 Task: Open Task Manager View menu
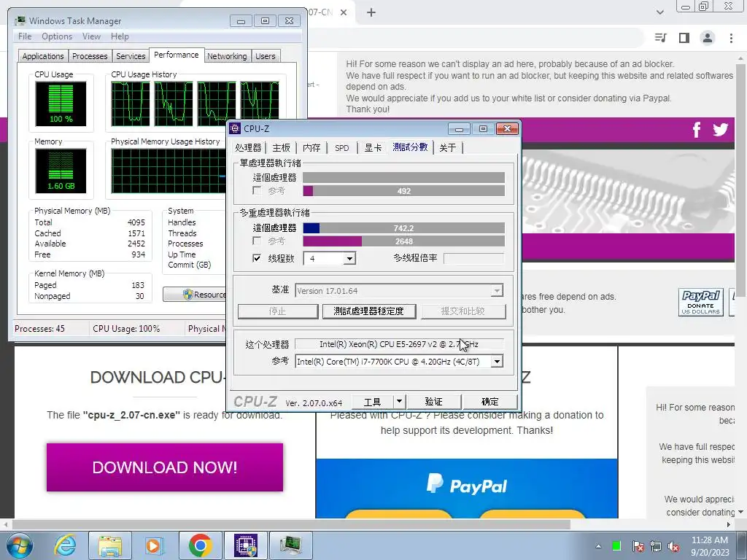pyautogui.click(x=91, y=36)
